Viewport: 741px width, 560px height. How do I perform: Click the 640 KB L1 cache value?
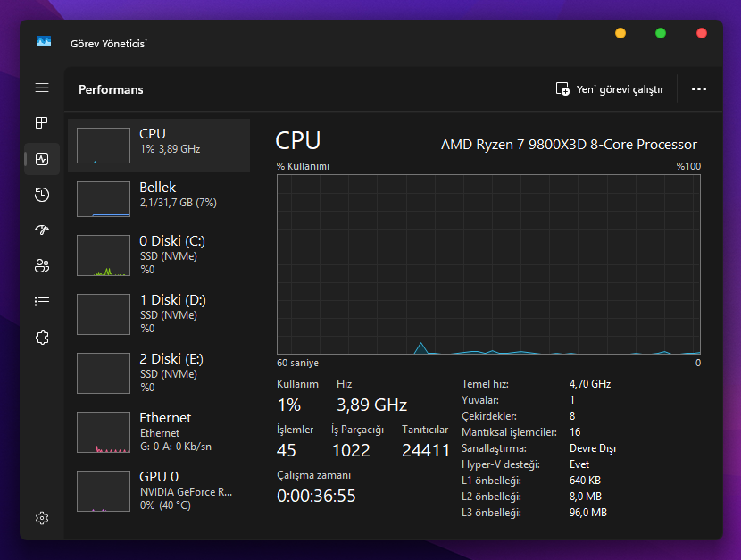[x=585, y=481]
